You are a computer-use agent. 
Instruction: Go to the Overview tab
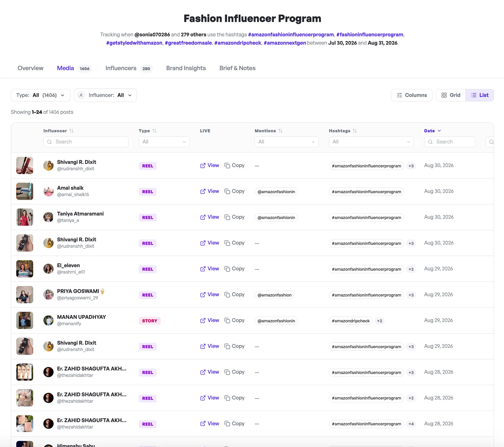click(x=30, y=68)
